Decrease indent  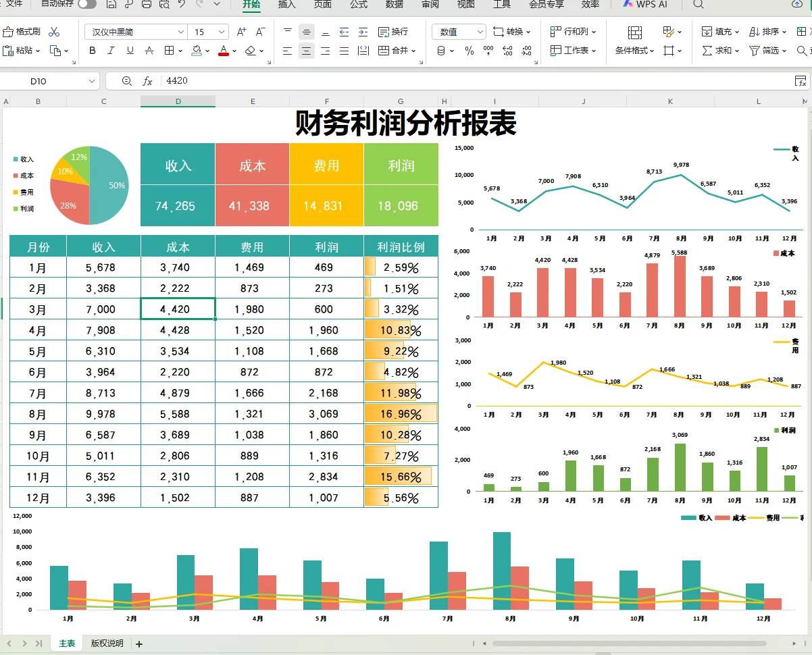345,32
